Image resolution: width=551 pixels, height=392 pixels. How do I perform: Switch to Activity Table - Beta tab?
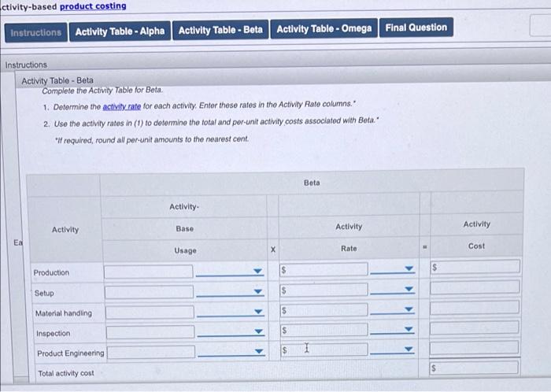[x=220, y=30]
